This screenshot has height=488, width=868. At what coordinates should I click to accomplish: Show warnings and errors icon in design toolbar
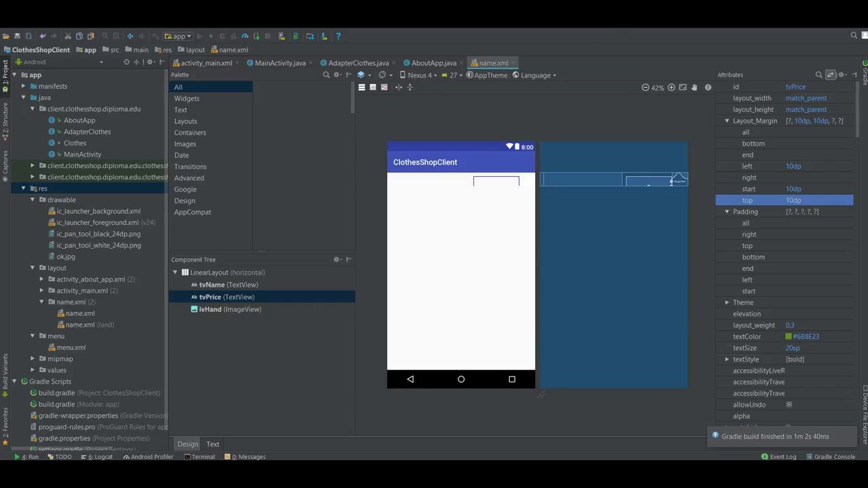pyautogui.click(x=708, y=87)
